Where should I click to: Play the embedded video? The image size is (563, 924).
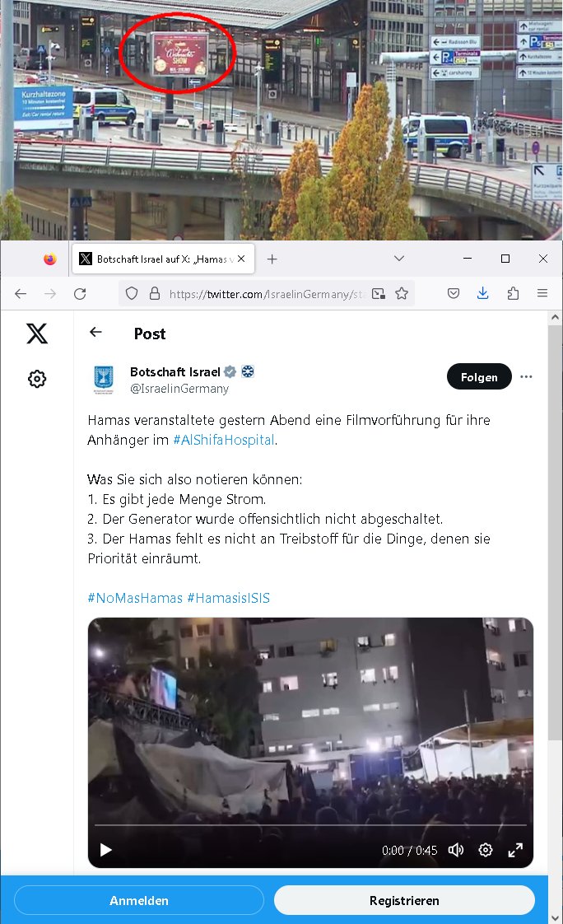click(106, 850)
